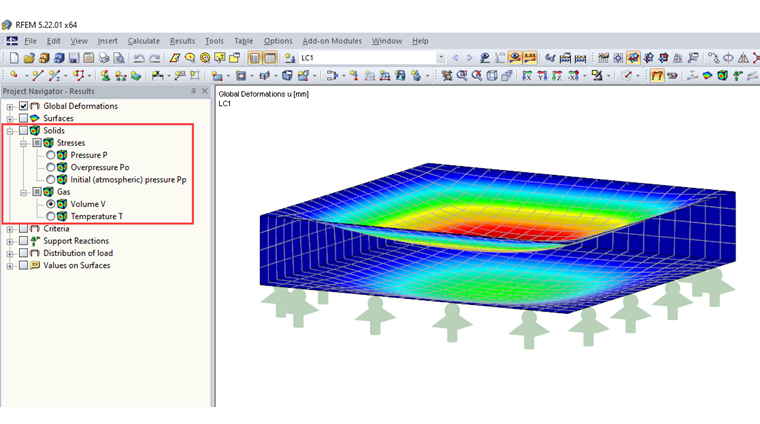Viewport: 760px width, 424px height.
Task: Enable the Criteria checkbox
Action: [23, 229]
